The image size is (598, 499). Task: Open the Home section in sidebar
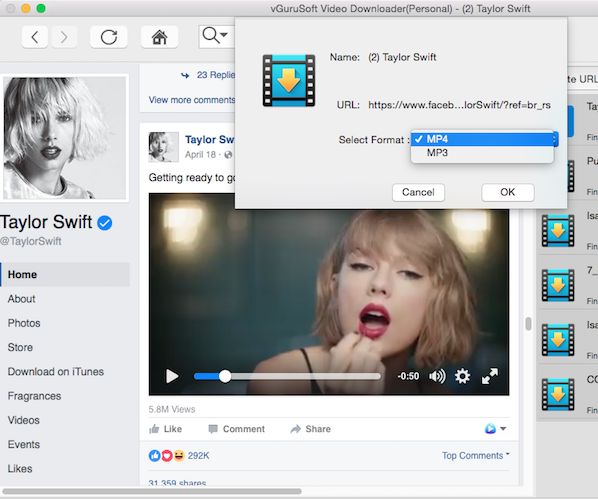[65, 274]
